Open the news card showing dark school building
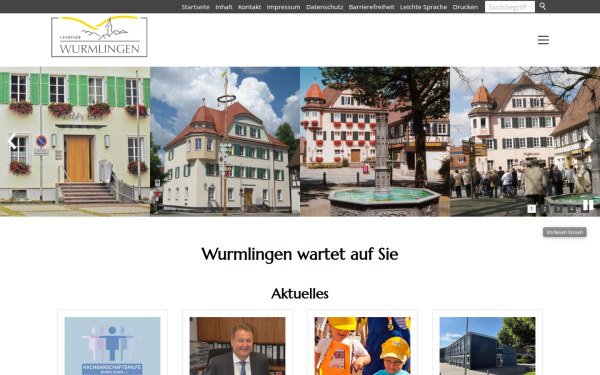Screen dimensions: 600x375 [488, 342]
